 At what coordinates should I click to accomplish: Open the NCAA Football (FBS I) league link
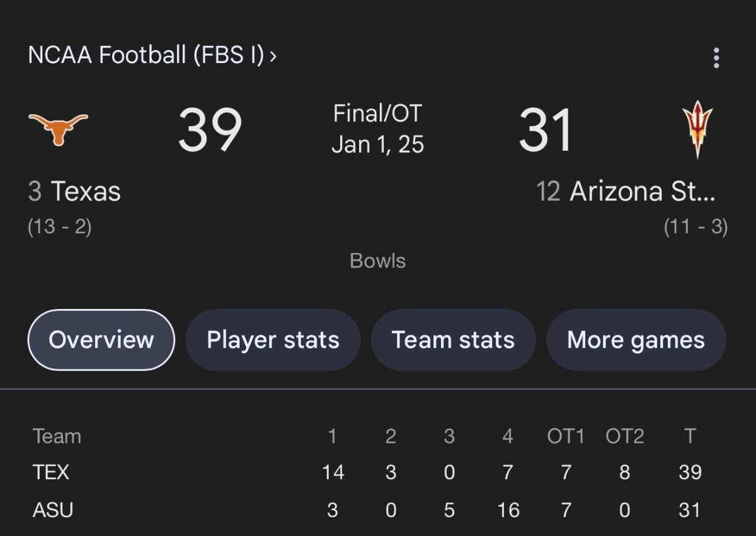tap(146, 55)
